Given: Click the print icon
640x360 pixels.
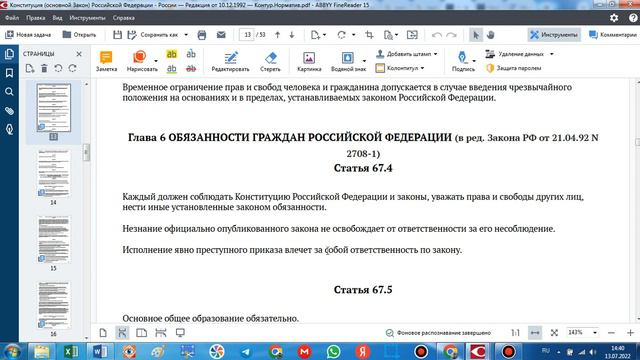Looking at the screenshot, I should 202,35.
